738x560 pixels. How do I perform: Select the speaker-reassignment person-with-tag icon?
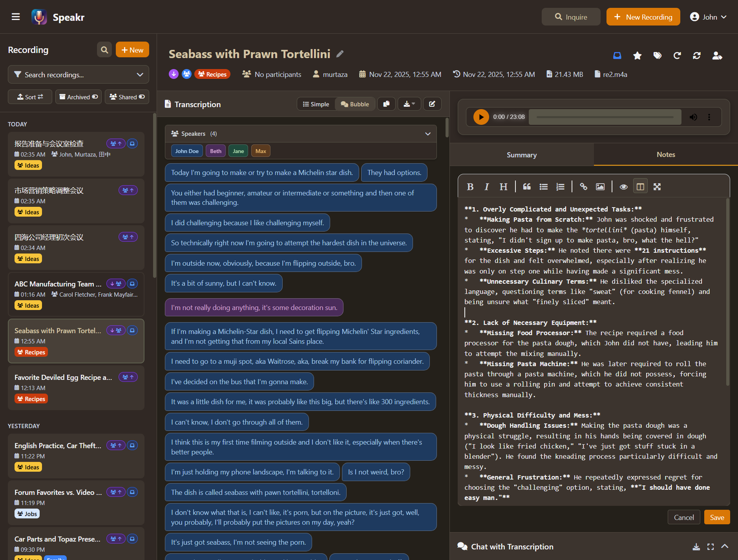(x=717, y=56)
